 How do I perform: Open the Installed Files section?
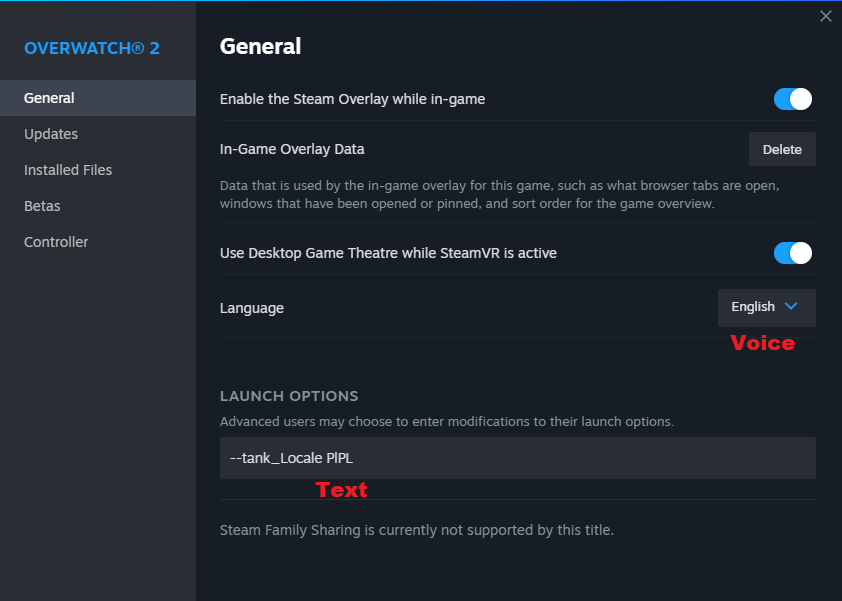68,170
